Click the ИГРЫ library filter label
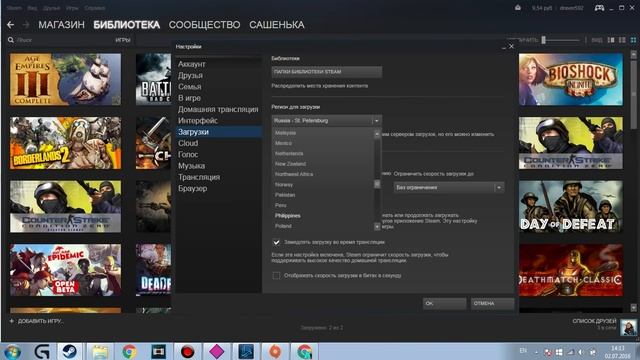This screenshot has height=360, width=640. (122, 40)
